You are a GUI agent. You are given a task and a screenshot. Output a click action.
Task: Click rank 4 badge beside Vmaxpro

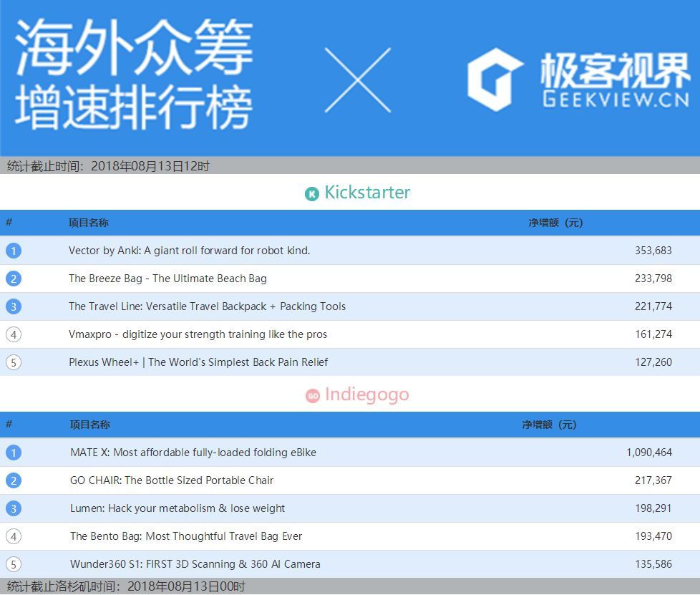[x=14, y=334]
